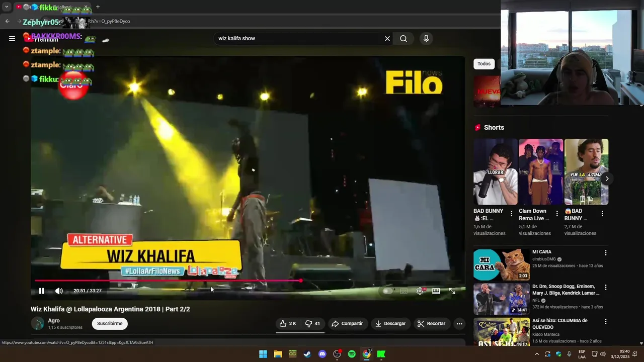Image resolution: width=644 pixels, height=362 pixels.
Task: Open OBS Studio from taskbar
Action: click(337, 354)
